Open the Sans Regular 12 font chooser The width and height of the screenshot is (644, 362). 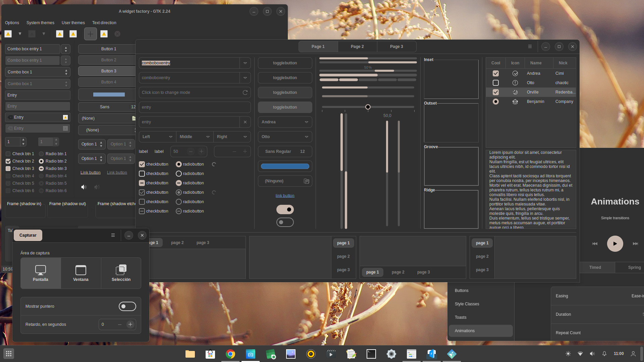(285, 152)
